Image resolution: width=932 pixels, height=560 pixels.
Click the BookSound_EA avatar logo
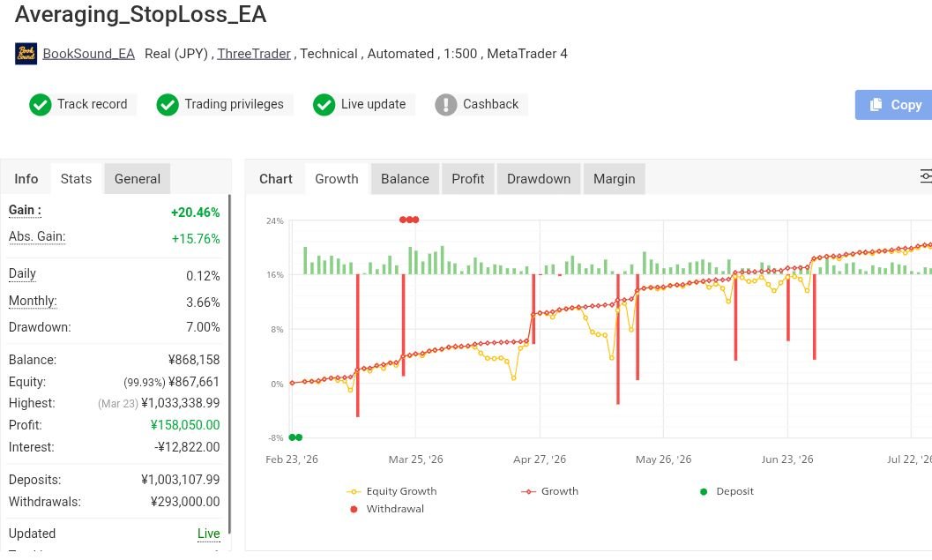26,54
